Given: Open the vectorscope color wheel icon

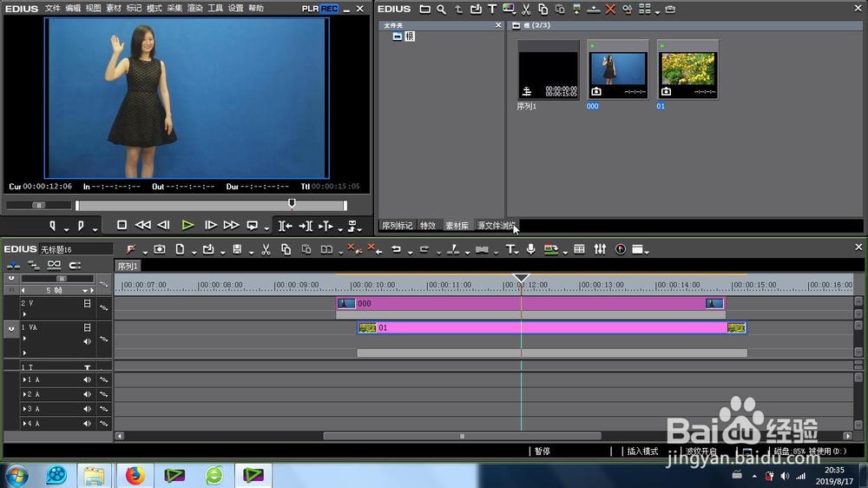Looking at the screenshot, I should tap(621, 249).
